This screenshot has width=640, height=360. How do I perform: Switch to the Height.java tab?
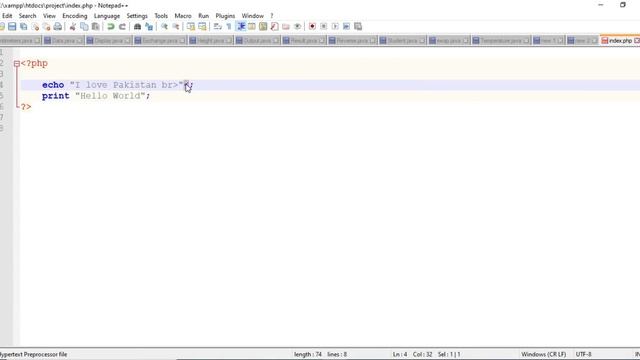210,41
